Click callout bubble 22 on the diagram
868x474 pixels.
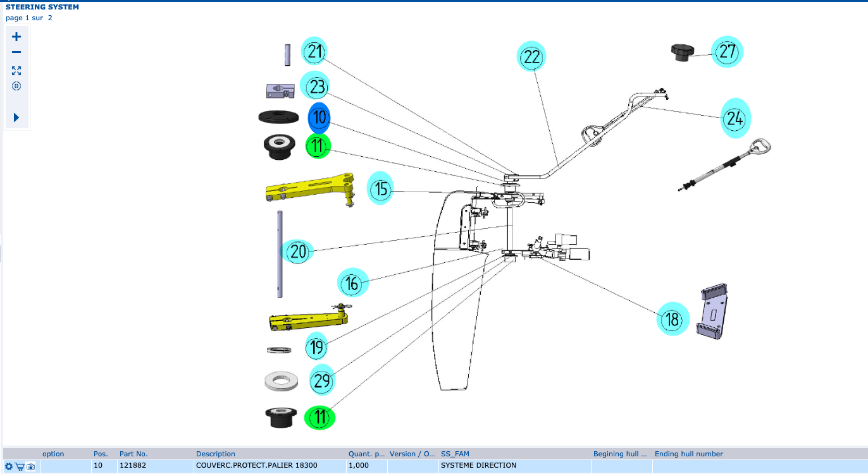tap(531, 58)
